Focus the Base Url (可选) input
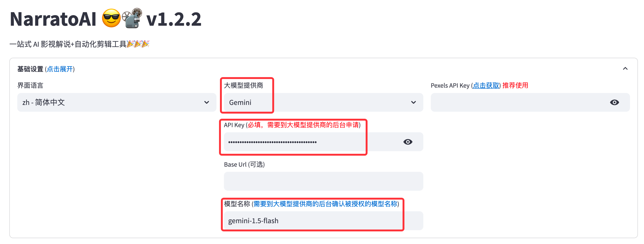Screen dimensions: 644x244 323,181
